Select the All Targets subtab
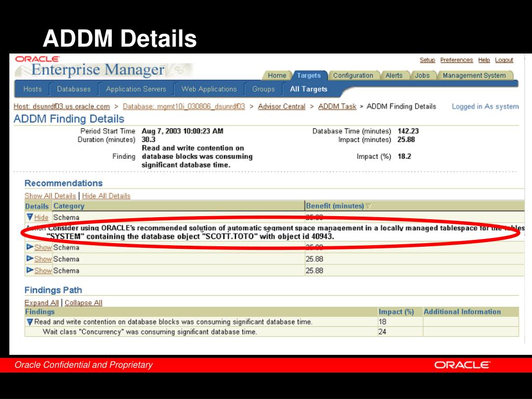Screen dimensions: 532x399 pyautogui.click(x=309, y=89)
